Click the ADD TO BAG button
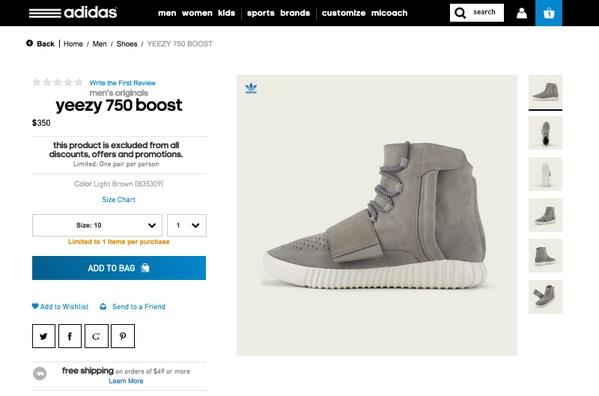Viewport: 599px width, 396px height. tap(119, 268)
